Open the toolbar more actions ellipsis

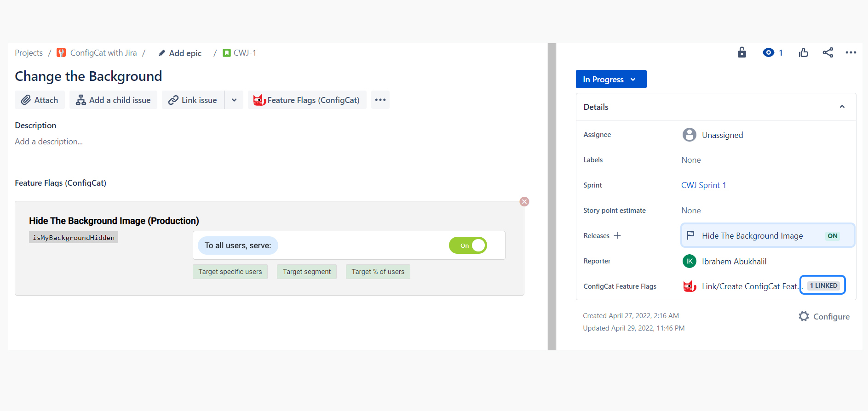point(380,100)
